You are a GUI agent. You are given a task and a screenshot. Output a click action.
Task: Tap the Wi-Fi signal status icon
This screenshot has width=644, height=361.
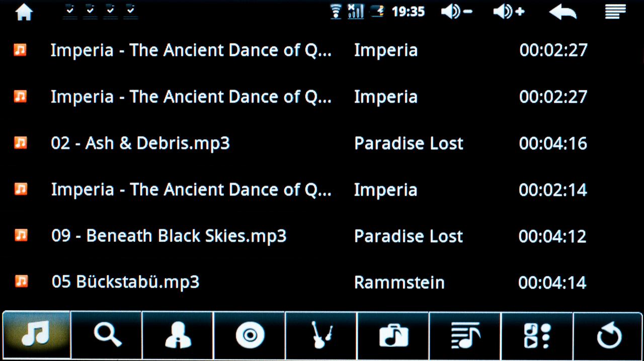[x=336, y=12]
